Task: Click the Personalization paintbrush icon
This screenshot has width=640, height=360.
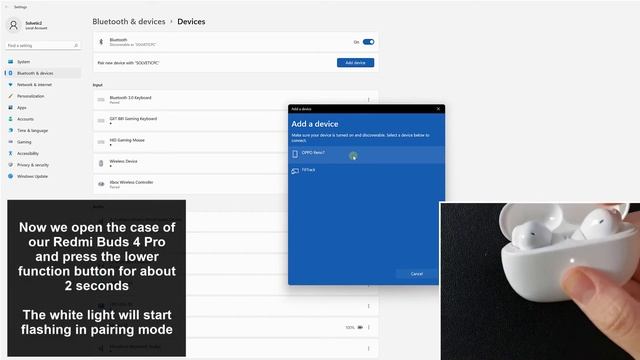Action: click(x=11, y=96)
